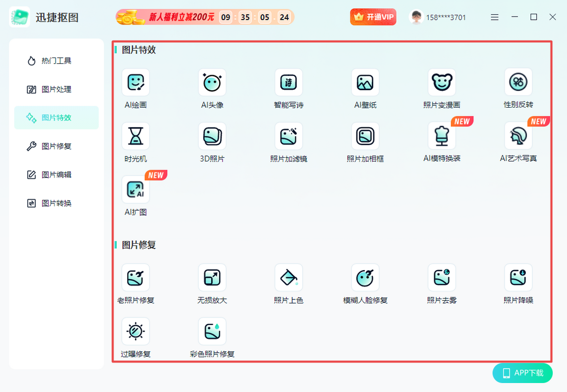Viewport: 567px width, 392px height.
Task: Click the account number 158****3701
Action: (x=446, y=17)
